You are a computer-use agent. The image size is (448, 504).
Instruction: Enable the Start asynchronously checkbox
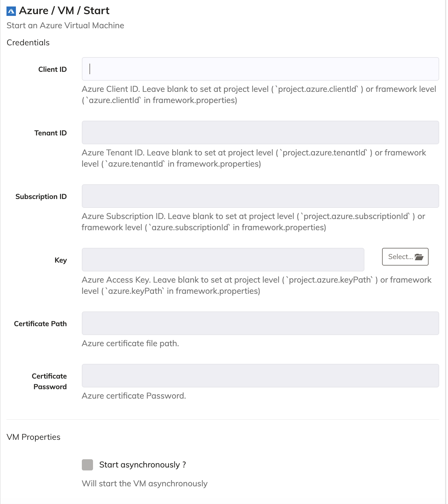[87, 465]
